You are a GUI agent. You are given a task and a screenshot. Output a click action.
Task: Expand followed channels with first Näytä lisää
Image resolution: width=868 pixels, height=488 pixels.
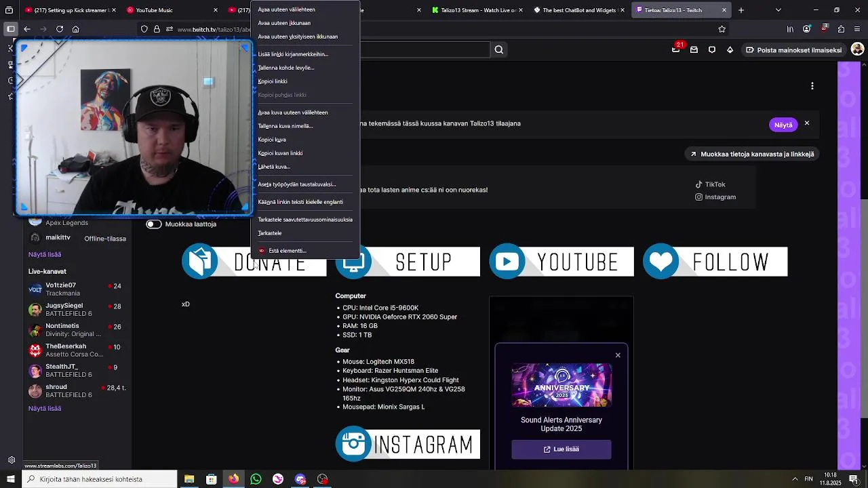click(x=45, y=255)
